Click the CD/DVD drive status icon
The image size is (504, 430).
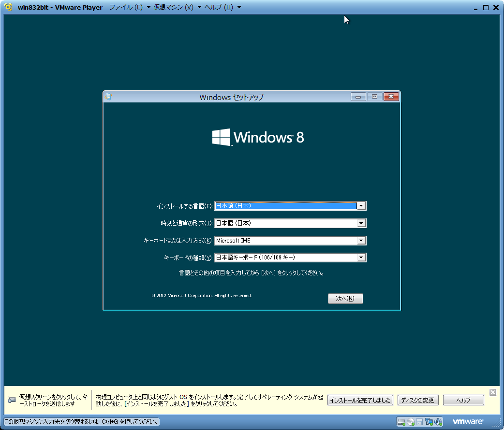pos(411,422)
